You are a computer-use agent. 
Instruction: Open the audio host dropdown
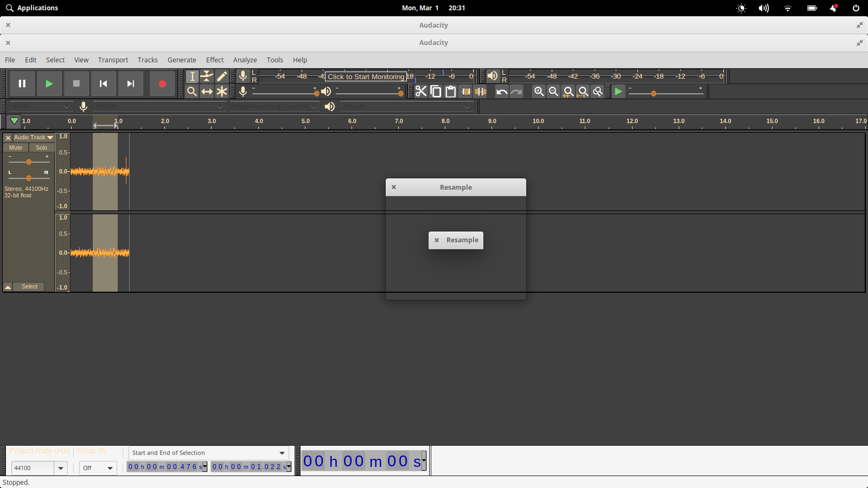(x=41, y=106)
